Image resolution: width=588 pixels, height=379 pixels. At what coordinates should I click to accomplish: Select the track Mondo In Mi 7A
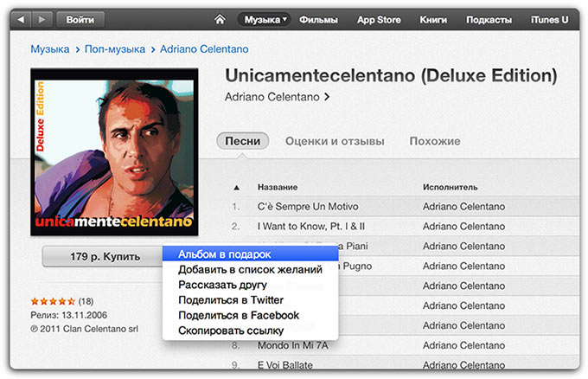pyautogui.click(x=292, y=345)
